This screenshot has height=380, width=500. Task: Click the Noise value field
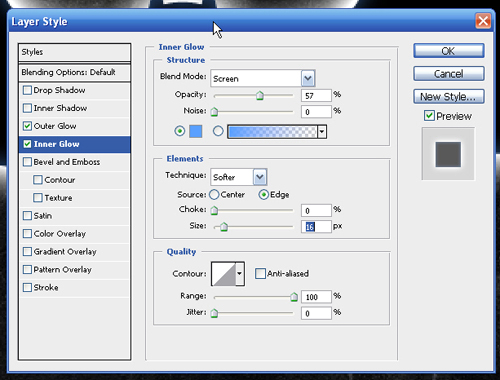point(316,112)
